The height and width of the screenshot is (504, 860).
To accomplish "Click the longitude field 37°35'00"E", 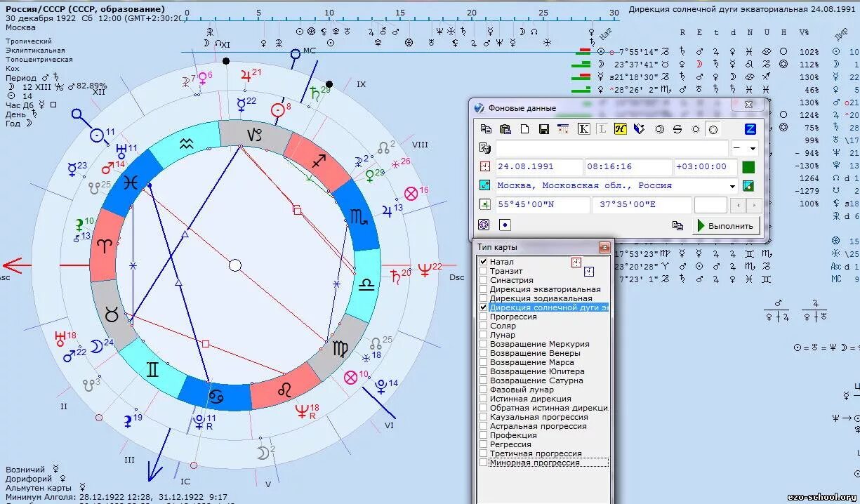I will 642,205.
